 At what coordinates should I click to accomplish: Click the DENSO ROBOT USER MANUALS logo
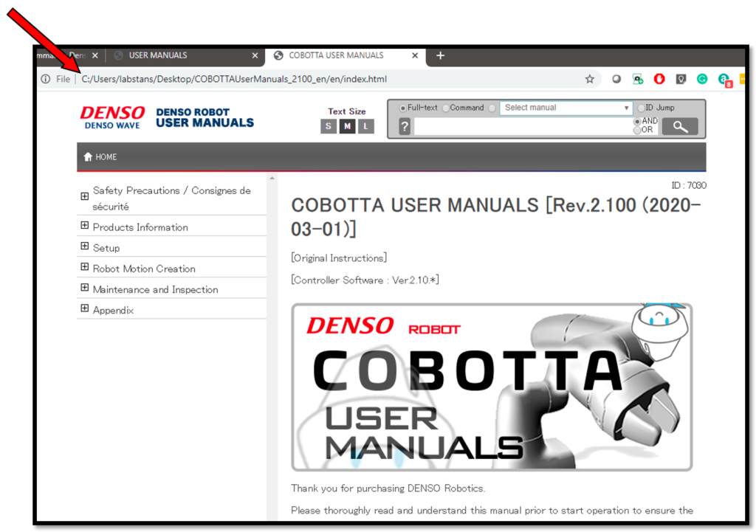coord(205,118)
